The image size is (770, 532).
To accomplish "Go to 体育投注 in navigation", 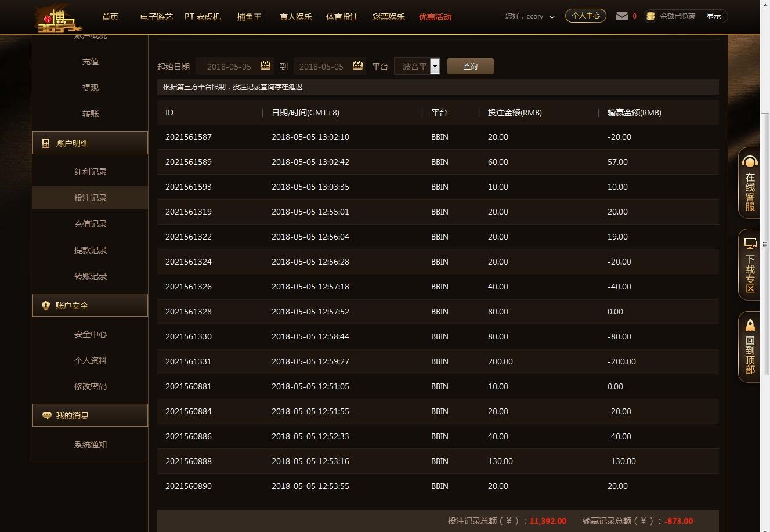I will [x=342, y=17].
